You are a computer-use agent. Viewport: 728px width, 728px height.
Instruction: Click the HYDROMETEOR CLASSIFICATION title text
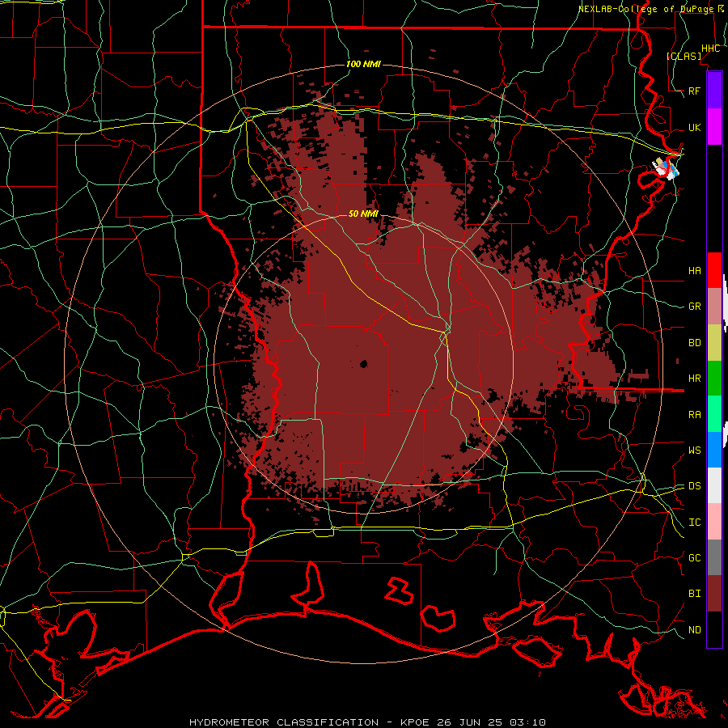point(284,722)
